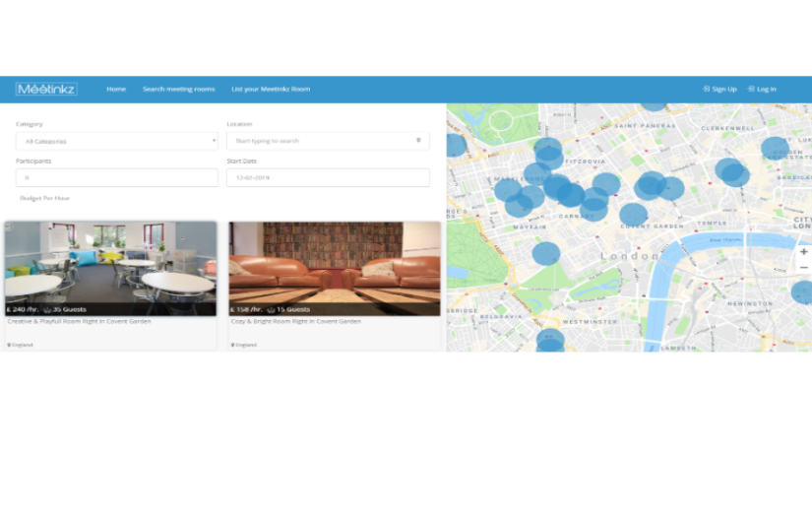The width and height of the screenshot is (812, 517).
Task: Zoom in on the map
Action: click(803, 252)
